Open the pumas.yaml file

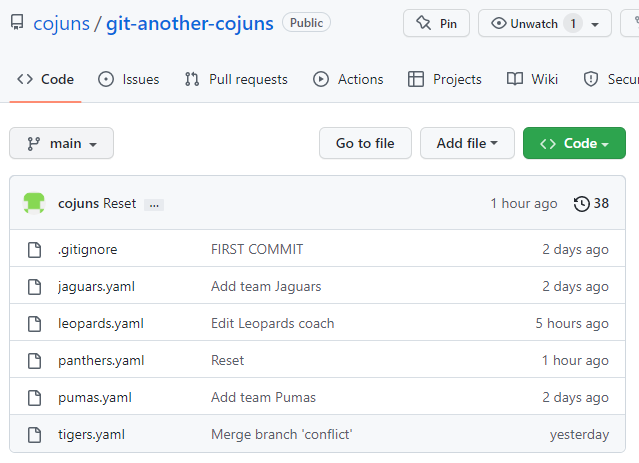(95, 398)
